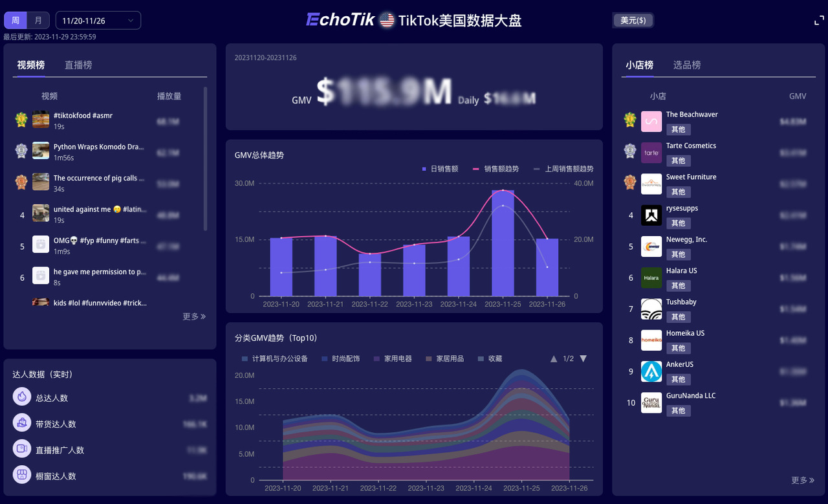
Task: Click the live promotion creators icon
Action: click(22, 449)
